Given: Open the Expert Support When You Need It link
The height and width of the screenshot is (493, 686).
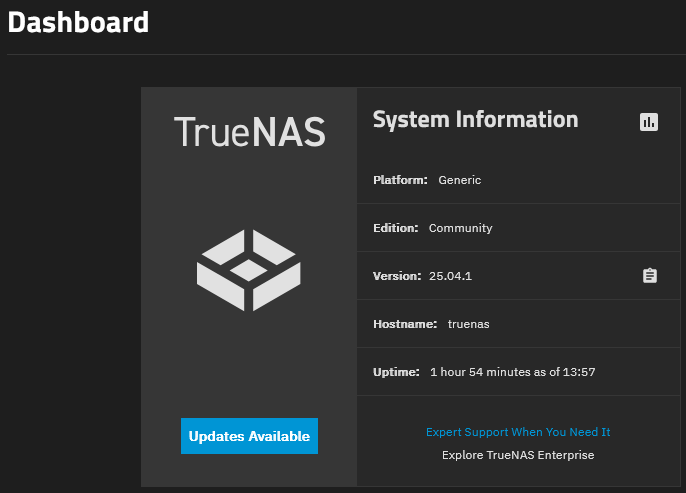Looking at the screenshot, I should point(518,432).
